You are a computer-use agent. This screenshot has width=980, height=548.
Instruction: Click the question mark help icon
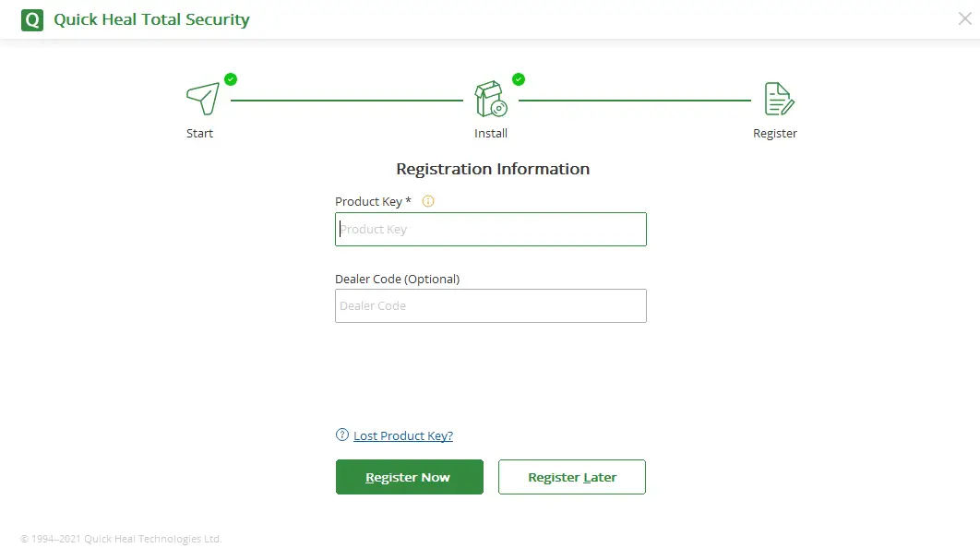coord(342,435)
